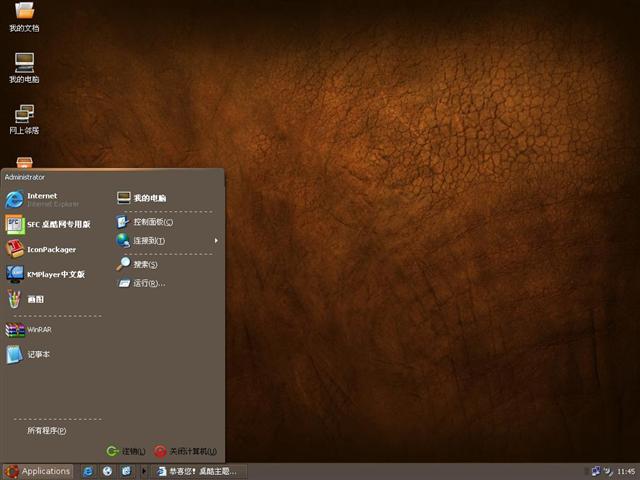Open the 我的文档 desktop folder icon

24,17
